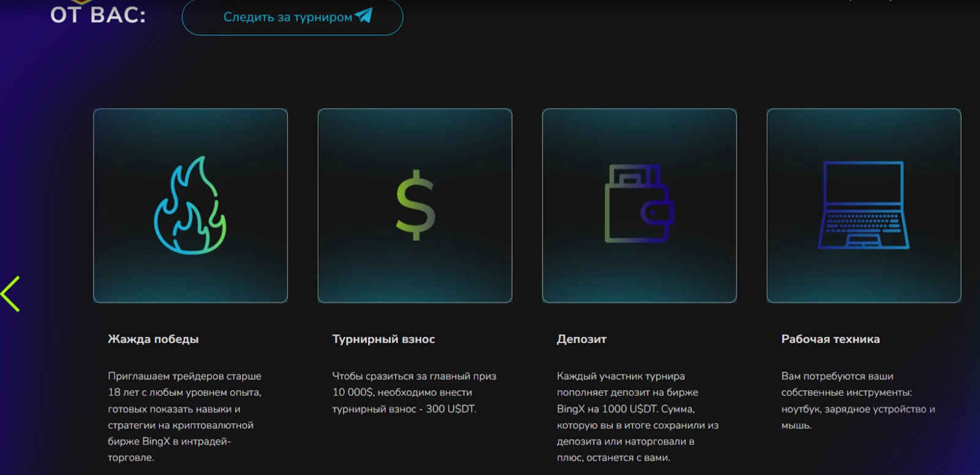Image resolution: width=980 pixels, height=475 pixels.
Task: Click the flame icon card
Action: pos(190,206)
